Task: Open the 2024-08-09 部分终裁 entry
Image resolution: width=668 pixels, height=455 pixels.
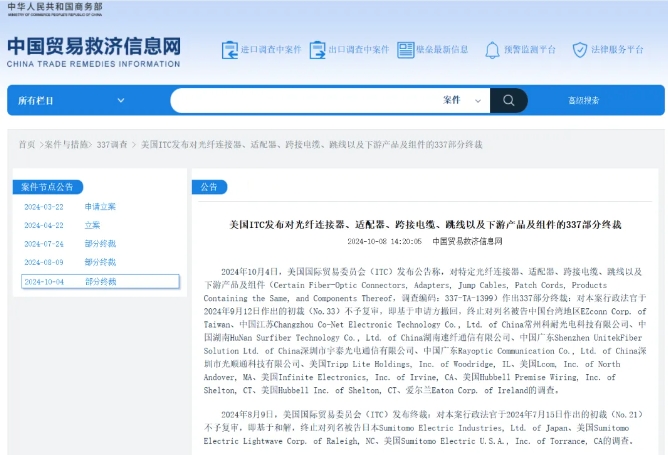Action: [x=70, y=262]
